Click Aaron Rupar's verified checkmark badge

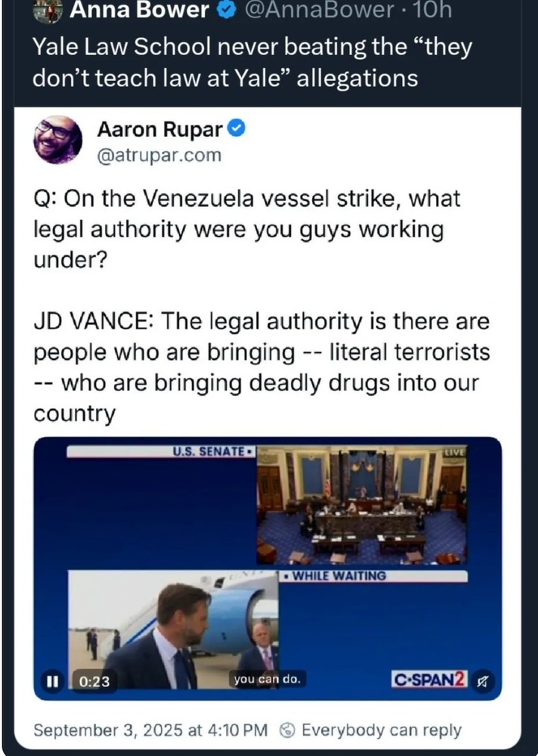point(237,129)
